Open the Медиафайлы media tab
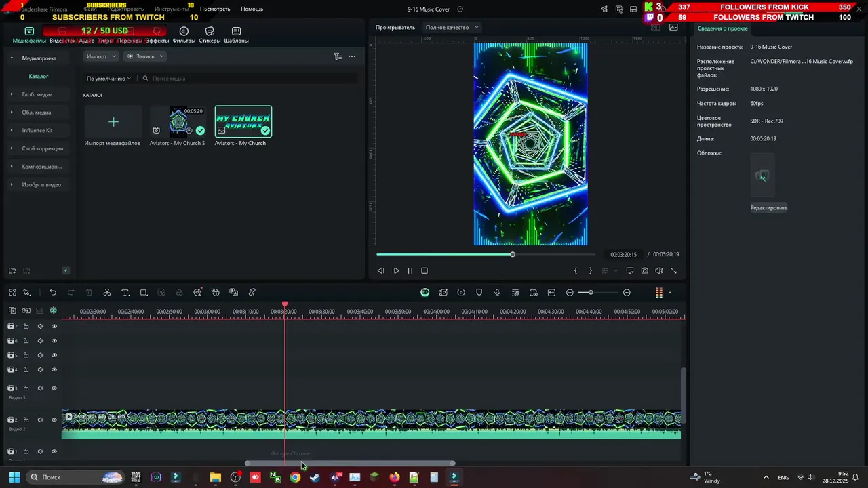 pyautogui.click(x=29, y=35)
